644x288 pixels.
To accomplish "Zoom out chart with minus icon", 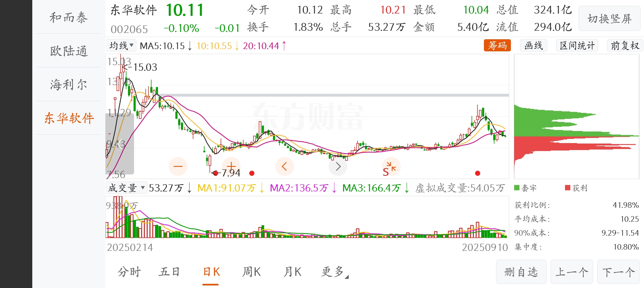I will [178, 166].
